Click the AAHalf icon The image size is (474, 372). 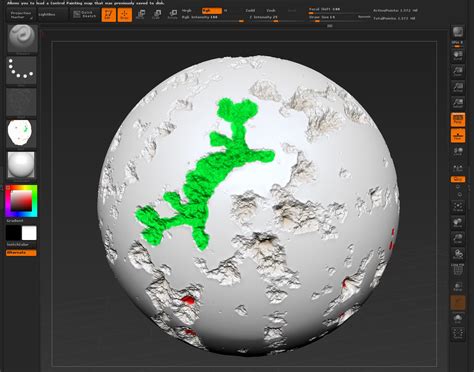[458, 103]
